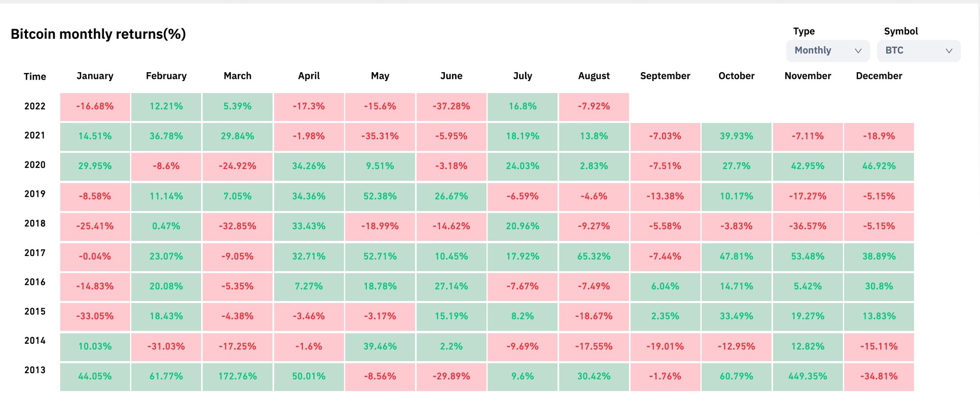Click the 39.93% cell for October 2021
This screenshot has height=419, width=980.
(736, 137)
